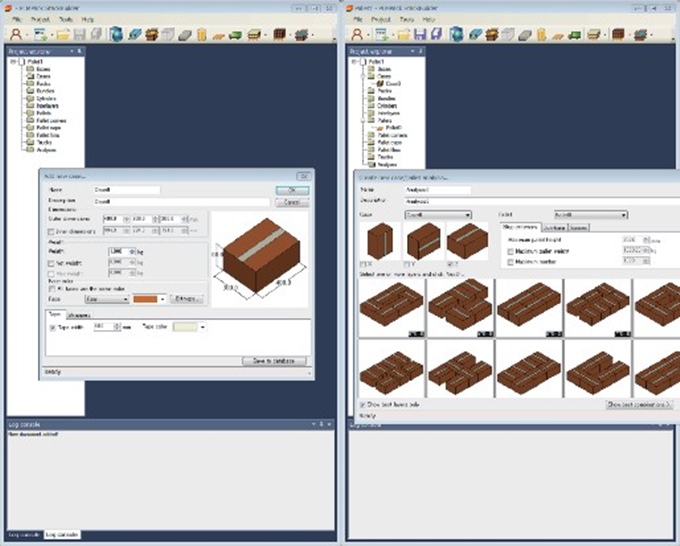
Task: Click the globe database icon in the right toolbar
Action: pyautogui.click(x=455, y=34)
